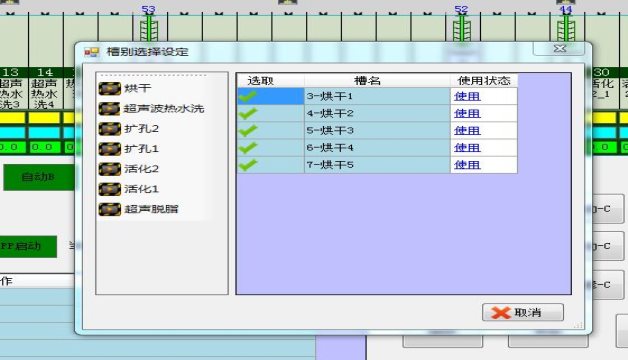Open the 活化2 tank group icon
628x360 pixels.
coord(109,169)
